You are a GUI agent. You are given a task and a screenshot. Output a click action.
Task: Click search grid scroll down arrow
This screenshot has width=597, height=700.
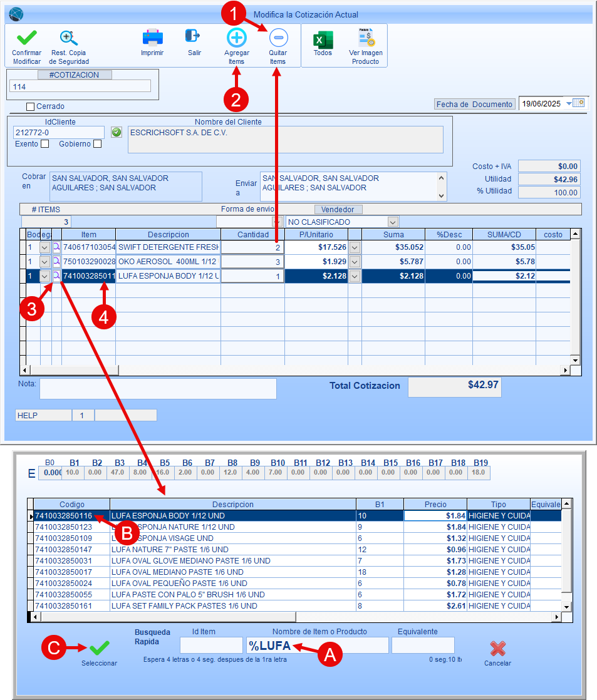pyautogui.click(x=567, y=606)
